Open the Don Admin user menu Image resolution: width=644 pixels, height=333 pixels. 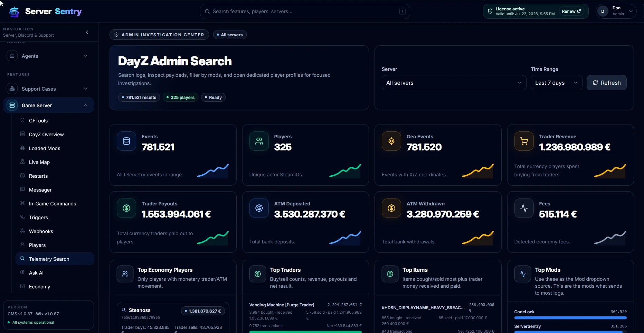[616, 11]
